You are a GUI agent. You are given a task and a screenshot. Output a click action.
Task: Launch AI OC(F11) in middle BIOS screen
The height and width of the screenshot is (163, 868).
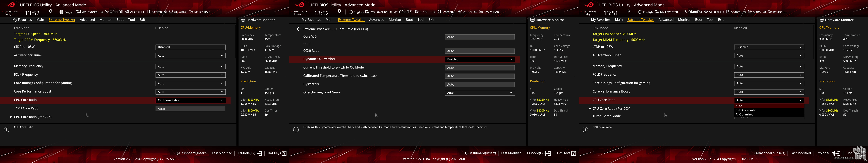pyautogui.click(x=425, y=12)
